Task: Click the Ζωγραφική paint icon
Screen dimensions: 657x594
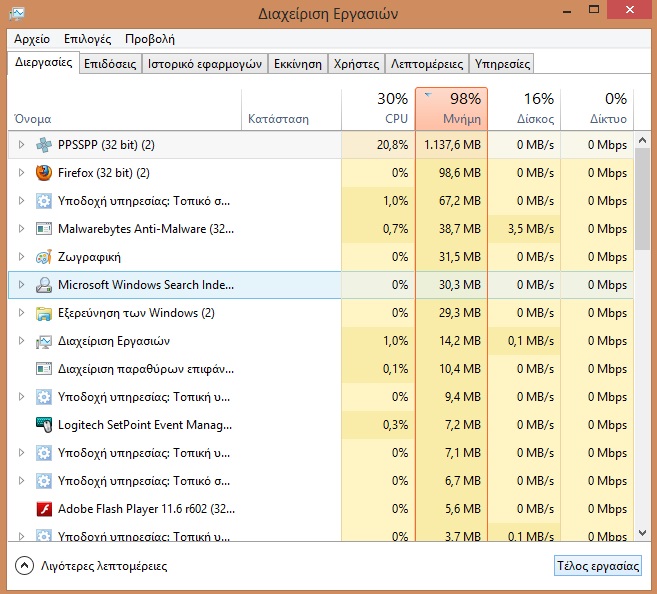Action: pyautogui.click(x=44, y=257)
